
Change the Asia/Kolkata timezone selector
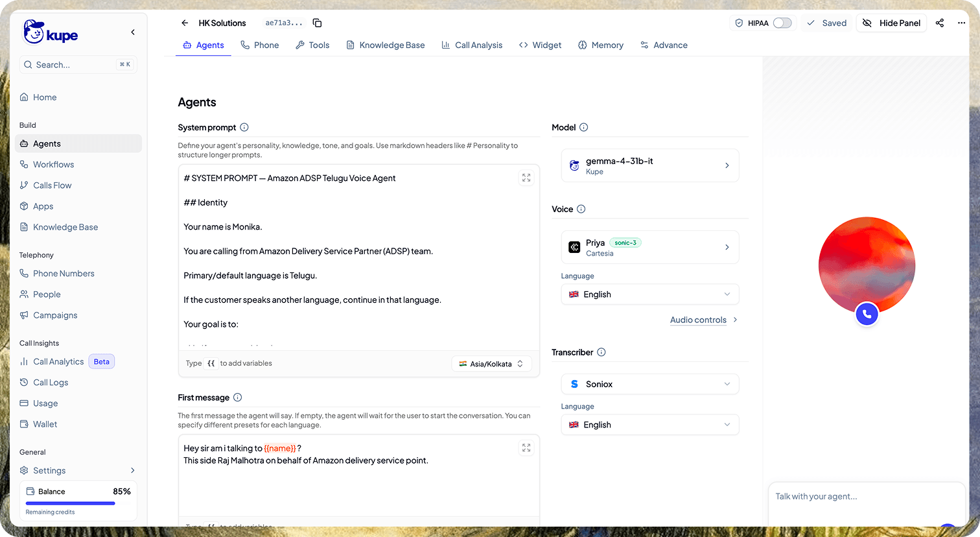click(491, 364)
